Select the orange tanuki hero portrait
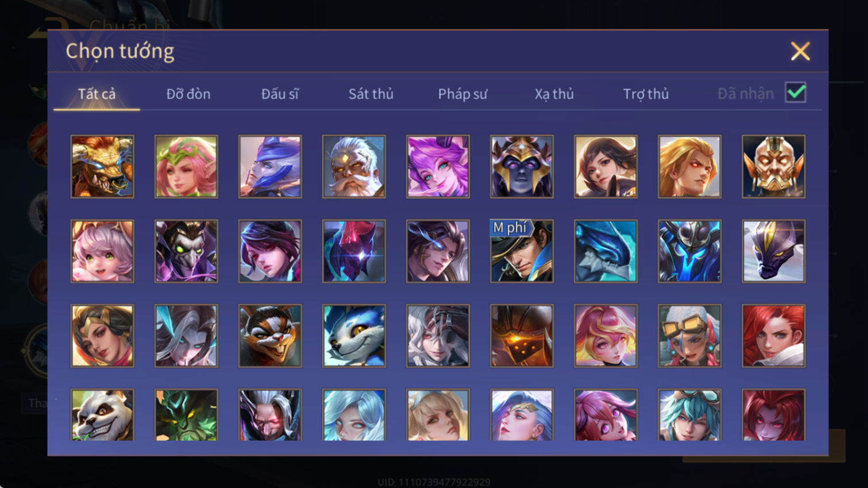868x488 pixels. 270,336
